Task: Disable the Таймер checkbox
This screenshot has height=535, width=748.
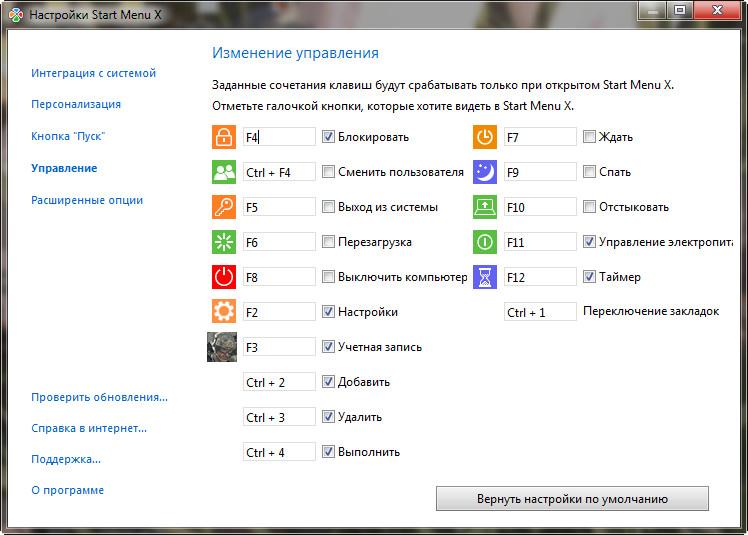Action: coord(589,277)
